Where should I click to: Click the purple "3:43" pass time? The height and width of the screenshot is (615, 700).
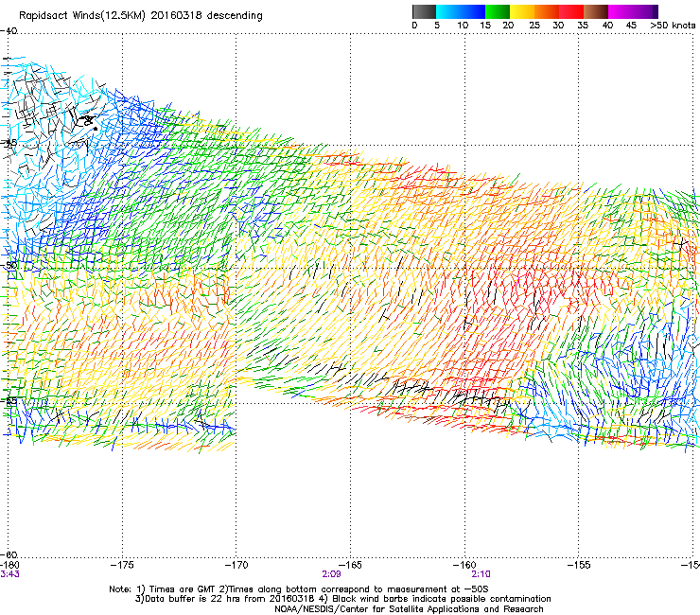coord(9,574)
